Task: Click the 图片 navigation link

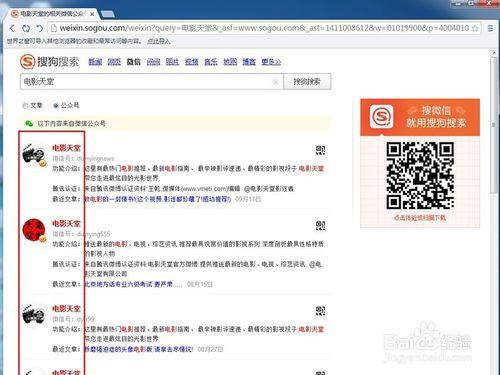Action: point(172,62)
